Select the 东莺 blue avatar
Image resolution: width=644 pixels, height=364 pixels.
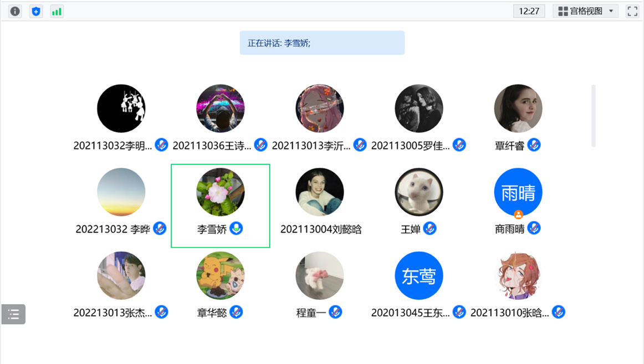click(x=418, y=276)
